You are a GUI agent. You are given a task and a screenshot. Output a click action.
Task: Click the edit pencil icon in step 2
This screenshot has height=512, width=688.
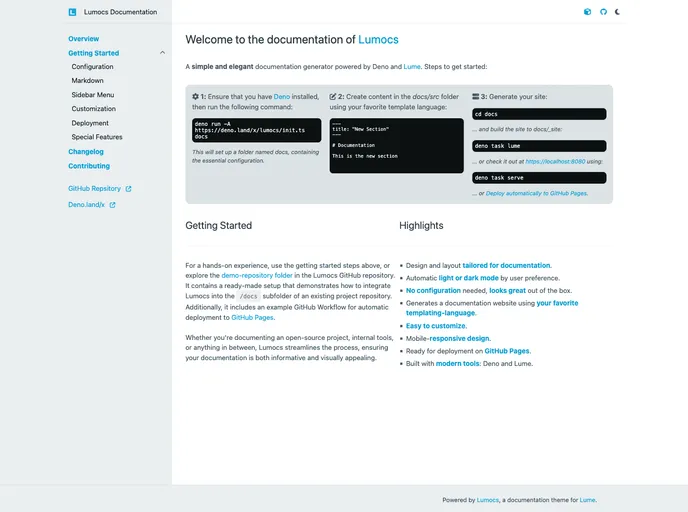tap(333, 97)
